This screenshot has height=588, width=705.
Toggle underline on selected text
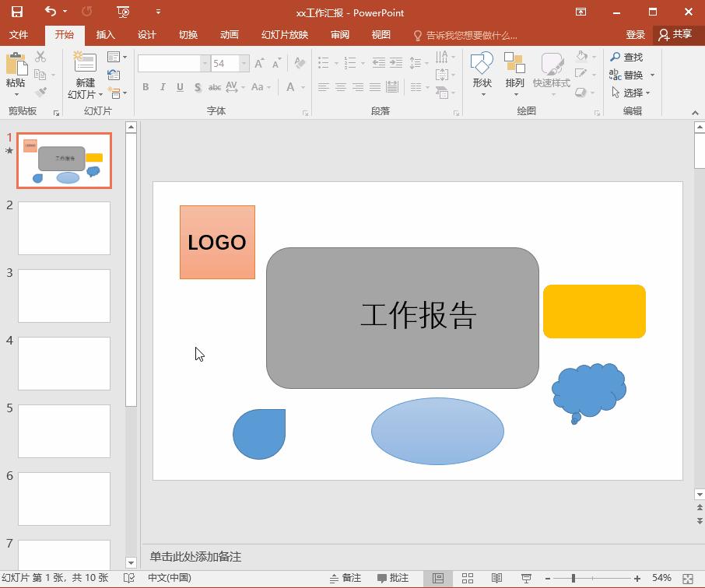[180, 87]
